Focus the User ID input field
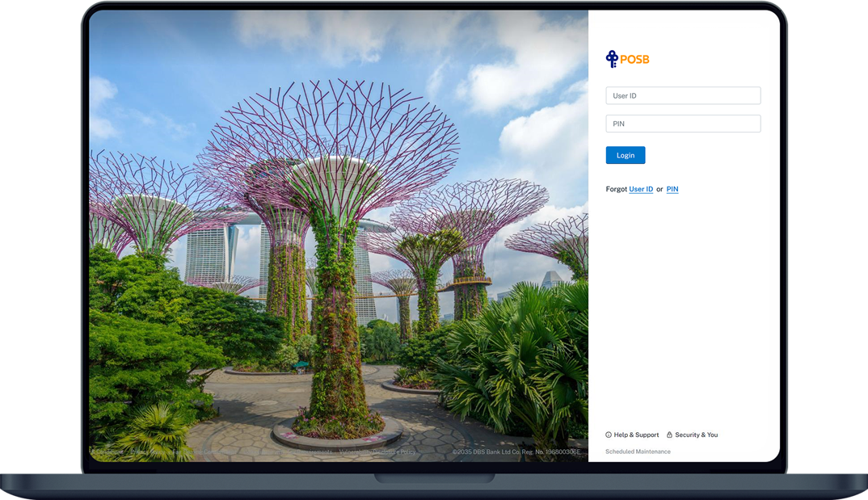 [683, 95]
